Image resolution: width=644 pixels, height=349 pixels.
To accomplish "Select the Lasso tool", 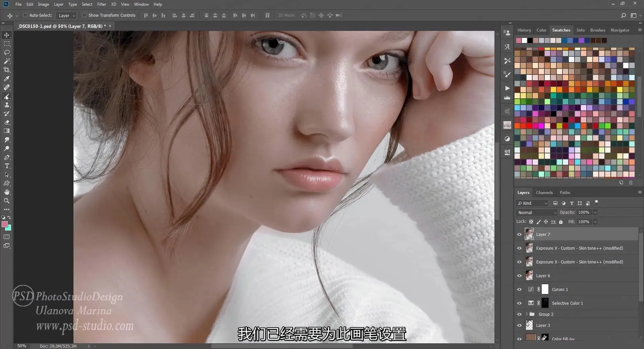I will point(7,52).
